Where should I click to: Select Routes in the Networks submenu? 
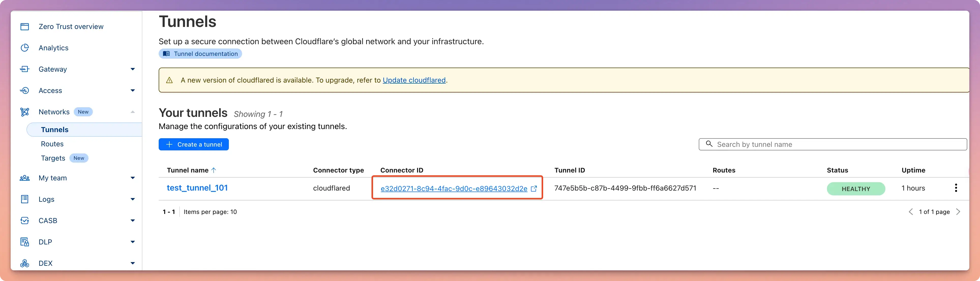coord(52,144)
